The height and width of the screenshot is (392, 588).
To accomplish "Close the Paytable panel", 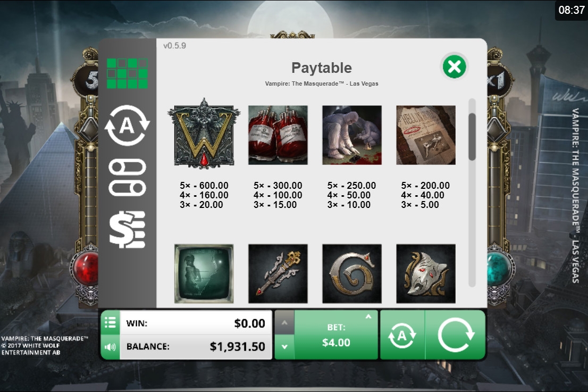I will (x=454, y=67).
